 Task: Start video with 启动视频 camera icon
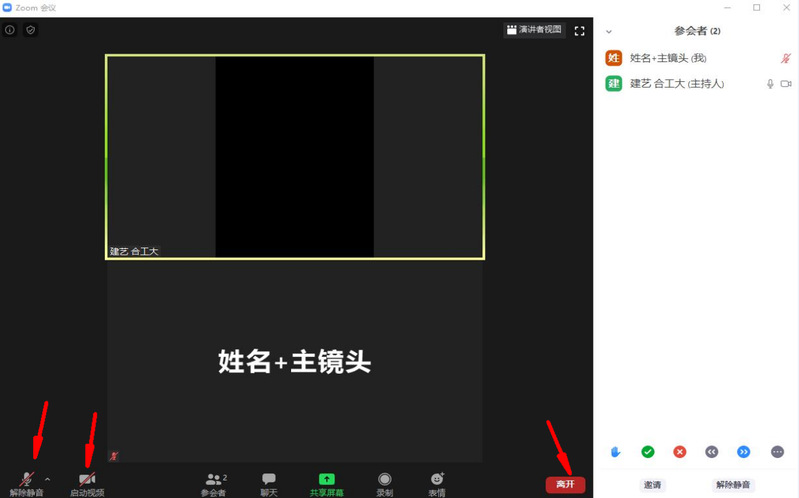87,480
